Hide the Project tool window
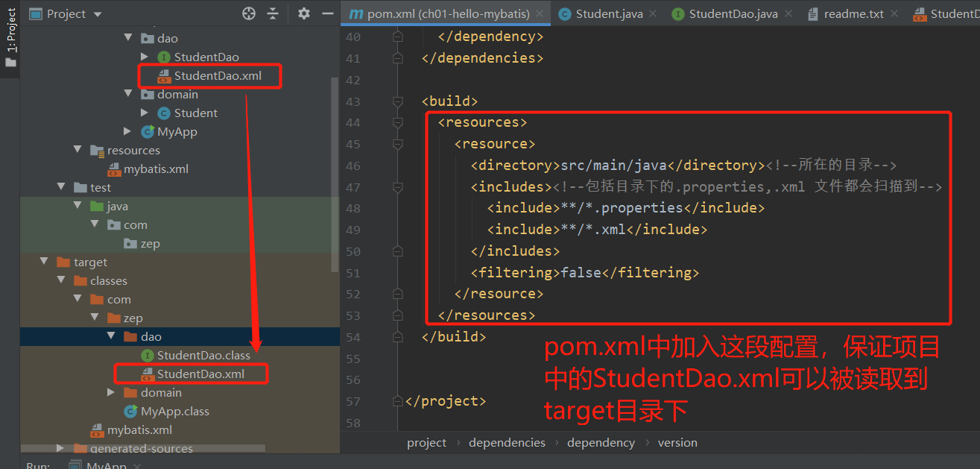The width and height of the screenshot is (980, 469). 327,13
